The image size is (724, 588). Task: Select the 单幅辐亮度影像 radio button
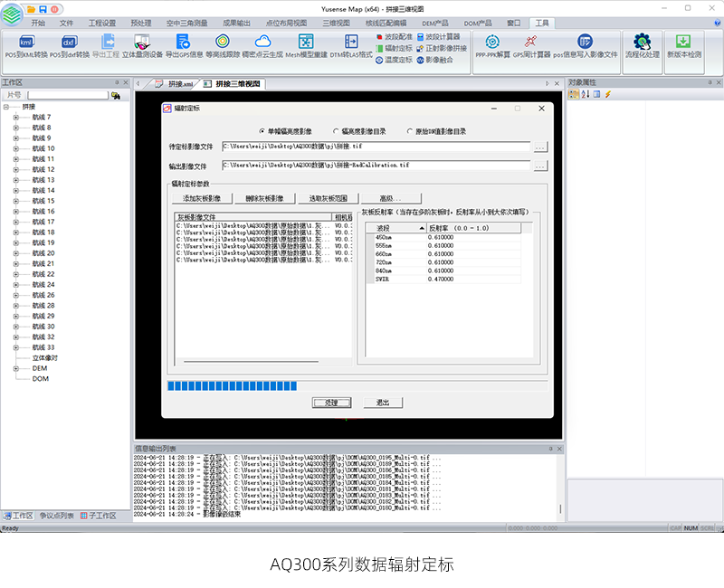tap(262, 131)
